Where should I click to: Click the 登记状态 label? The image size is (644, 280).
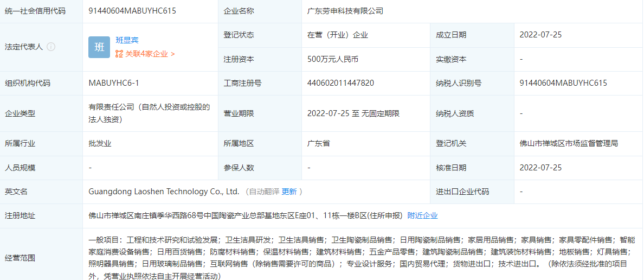tap(239, 35)
